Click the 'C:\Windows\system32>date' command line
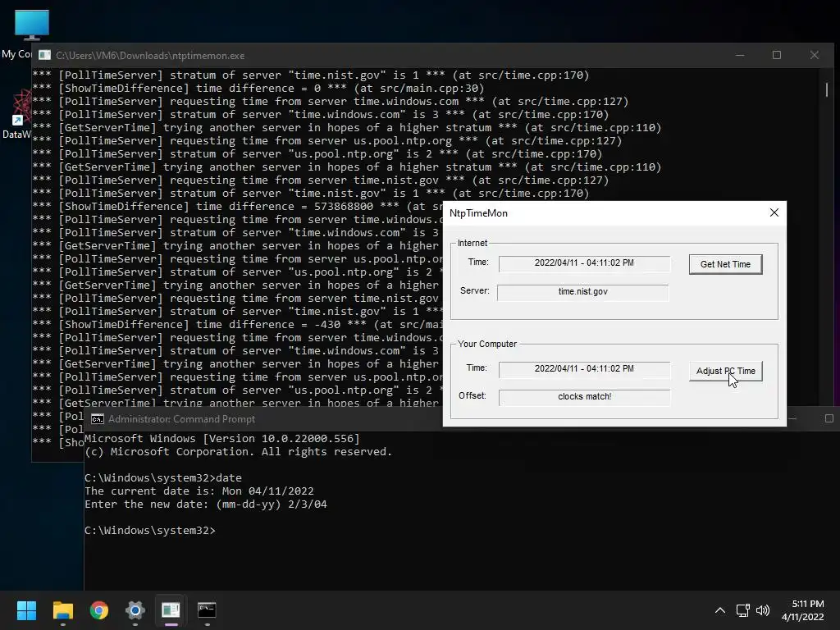Screen dimensions: 840x630 [163, 478]
